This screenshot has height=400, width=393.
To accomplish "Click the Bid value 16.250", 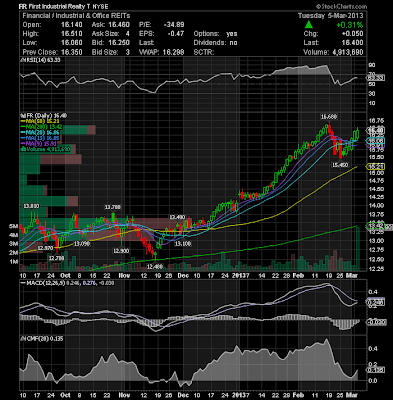I will click(x=119, y=43).
